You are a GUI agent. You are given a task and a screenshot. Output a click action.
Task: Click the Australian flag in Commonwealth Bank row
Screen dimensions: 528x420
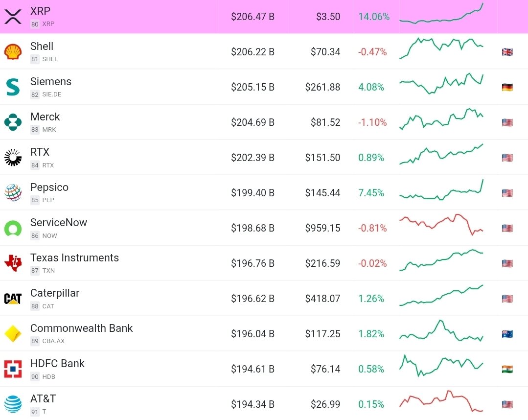pos(507,334)
